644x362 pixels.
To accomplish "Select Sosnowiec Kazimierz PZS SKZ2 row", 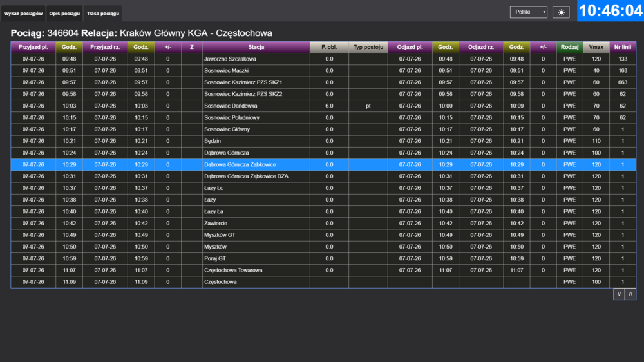I will pos(323,94).
